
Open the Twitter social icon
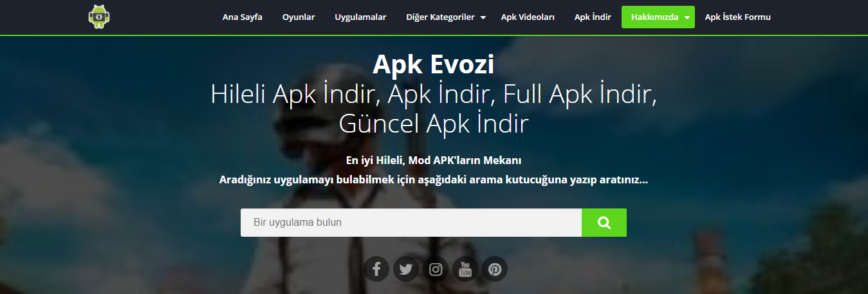[x=406, y=269]
